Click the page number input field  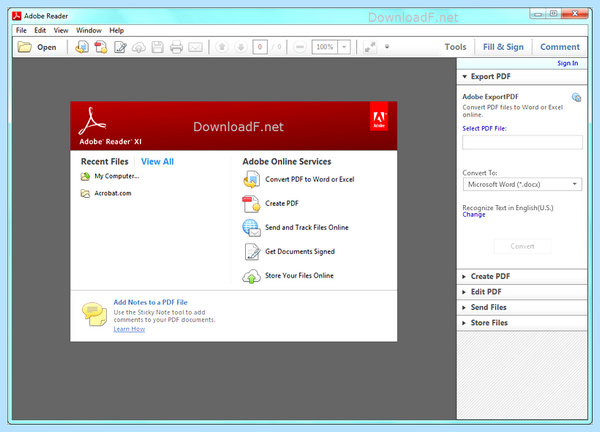click(260, 47)
